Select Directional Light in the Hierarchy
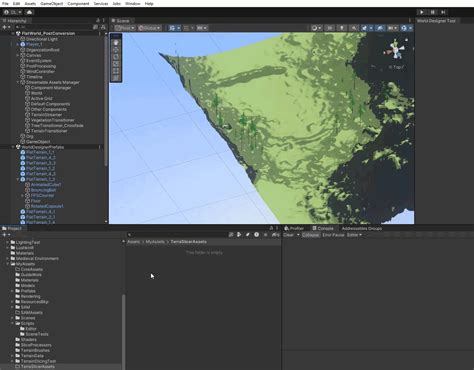474x370 pixels. [x=41, y=39]
